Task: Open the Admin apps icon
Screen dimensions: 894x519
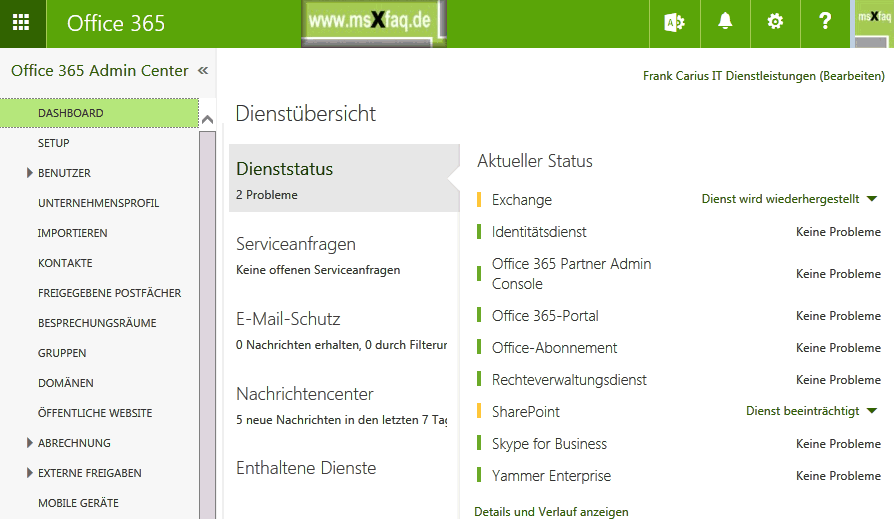Action: pos(674,23)
